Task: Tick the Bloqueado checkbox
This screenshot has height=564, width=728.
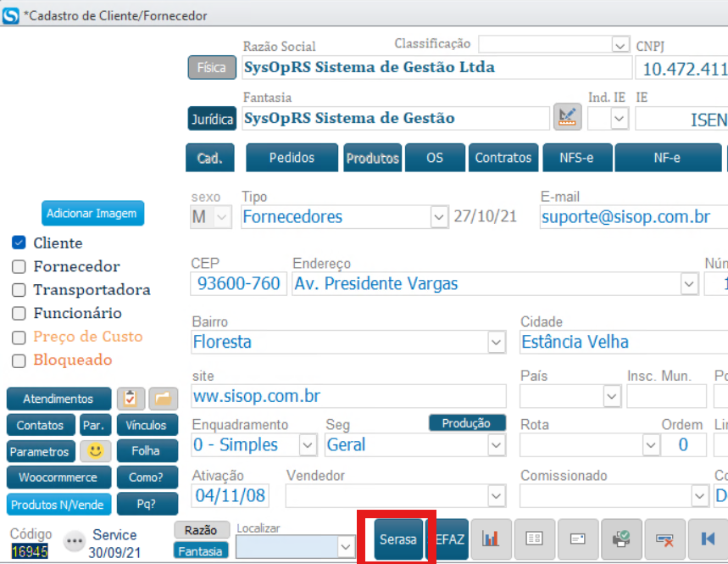Action: coord(19,360)
